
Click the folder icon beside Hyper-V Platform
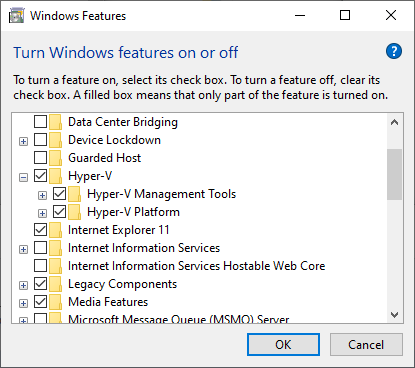point(74,212)
